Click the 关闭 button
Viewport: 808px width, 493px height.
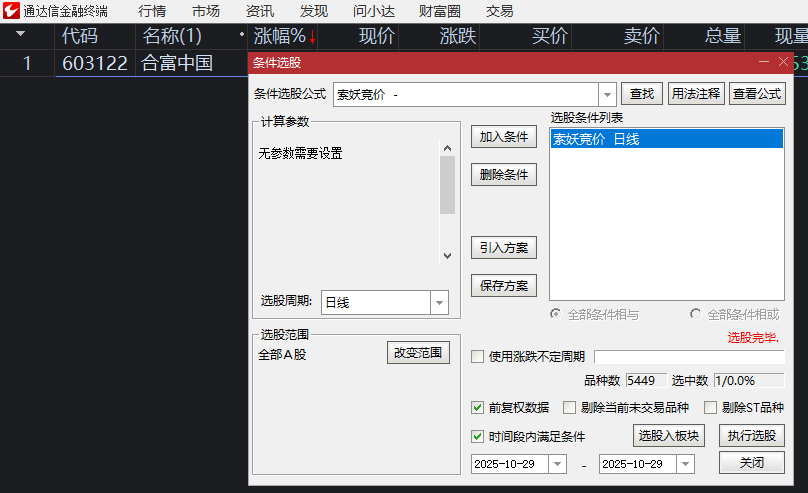click(x=751, y=463)
